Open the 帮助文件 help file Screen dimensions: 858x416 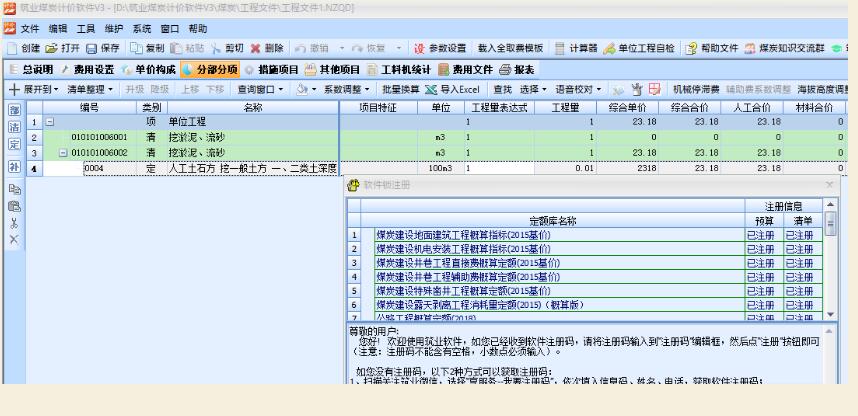coord(712,48)
